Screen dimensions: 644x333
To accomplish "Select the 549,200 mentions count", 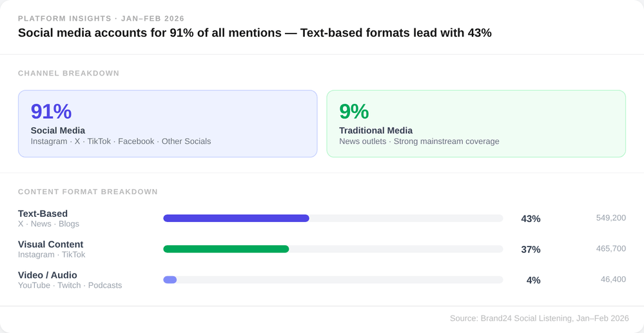I will (610, 218).
